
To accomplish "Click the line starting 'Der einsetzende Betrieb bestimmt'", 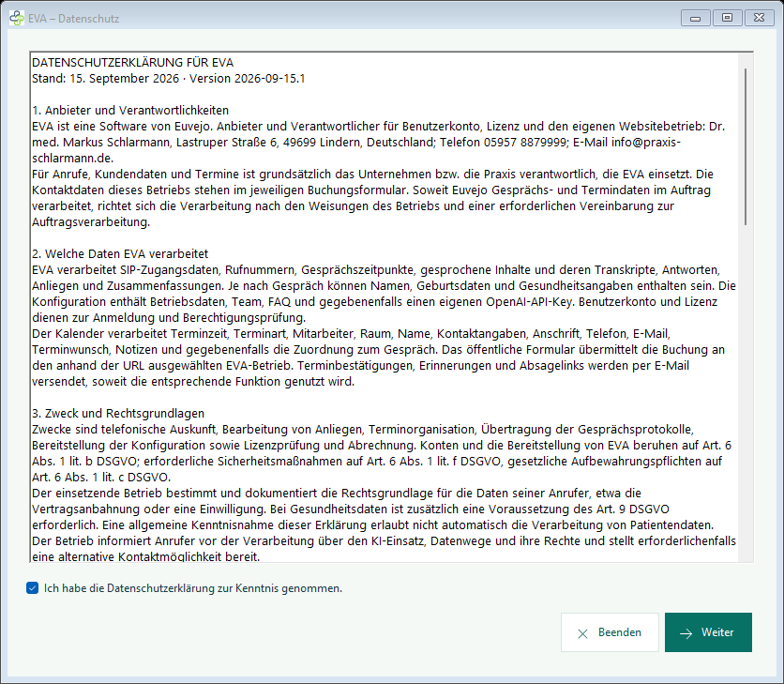I will 337,493.
